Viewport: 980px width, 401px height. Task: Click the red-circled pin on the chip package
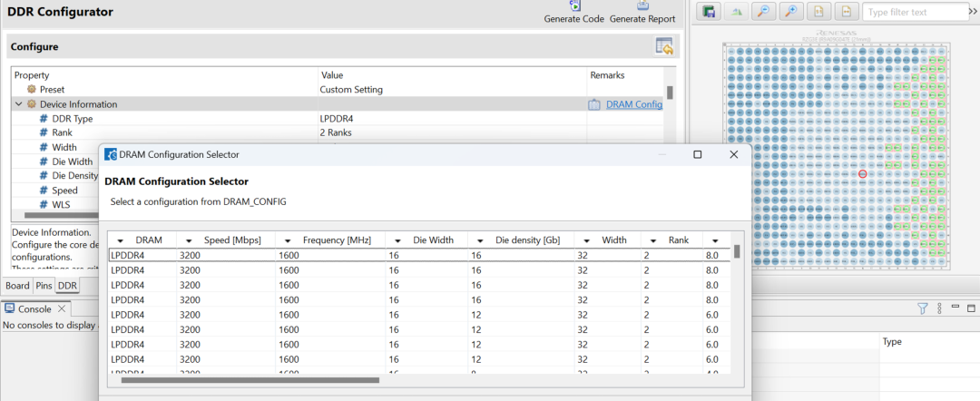(x=863, y=173)
